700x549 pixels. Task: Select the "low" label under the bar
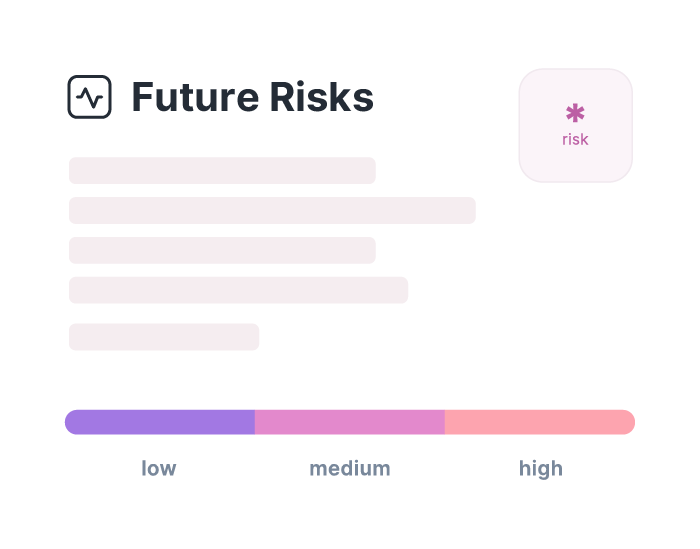[x=159, y=468]
